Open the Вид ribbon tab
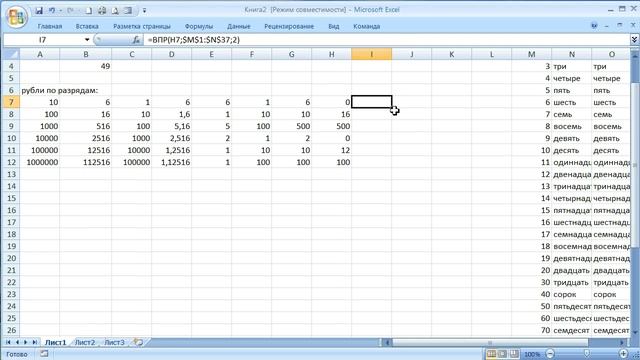Image resolution: width=640 pixels, height=360 pixels. (333, 26)
